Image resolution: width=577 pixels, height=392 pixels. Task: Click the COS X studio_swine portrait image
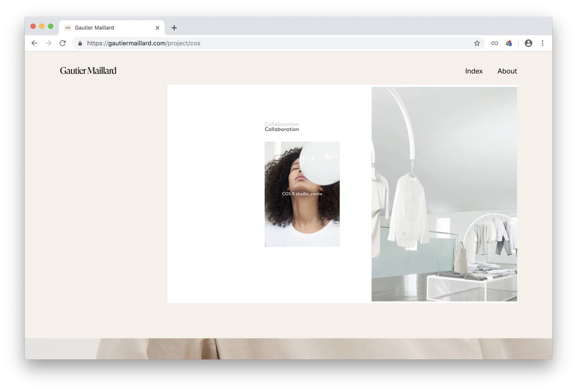(x=302, y=194)
